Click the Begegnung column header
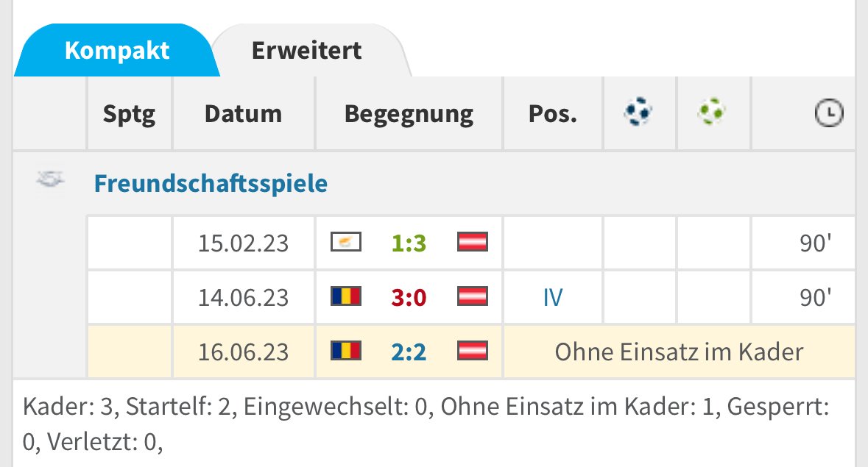The width and height of the screenshot is (868, 467). click(x=409, y=114)
